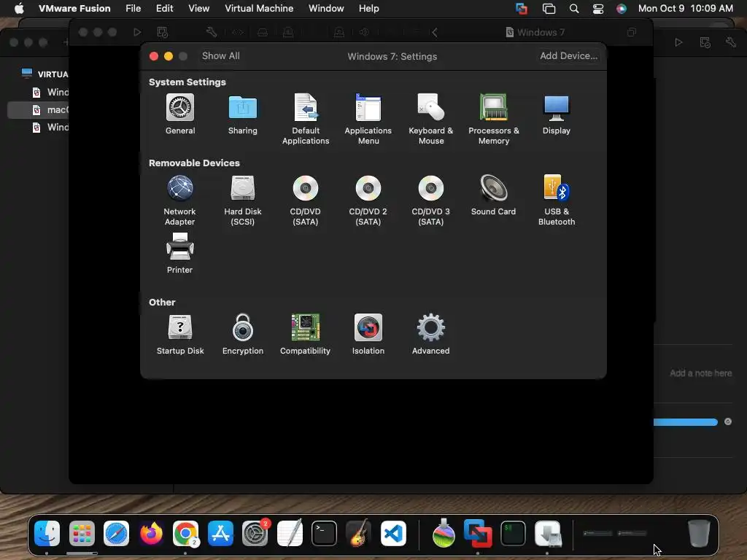Open Processors & Memory settings

(x=494, y=119)
